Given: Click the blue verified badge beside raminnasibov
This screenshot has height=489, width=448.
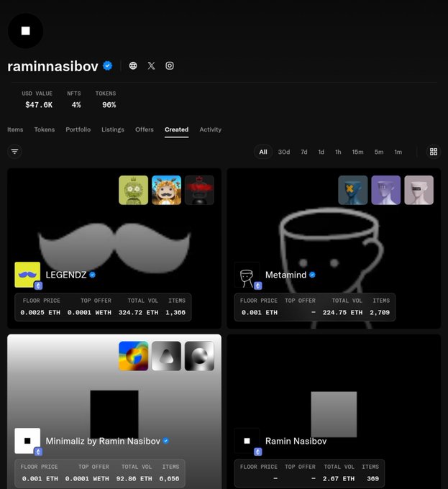Looking at the screenshot, I should coord(108,66).
